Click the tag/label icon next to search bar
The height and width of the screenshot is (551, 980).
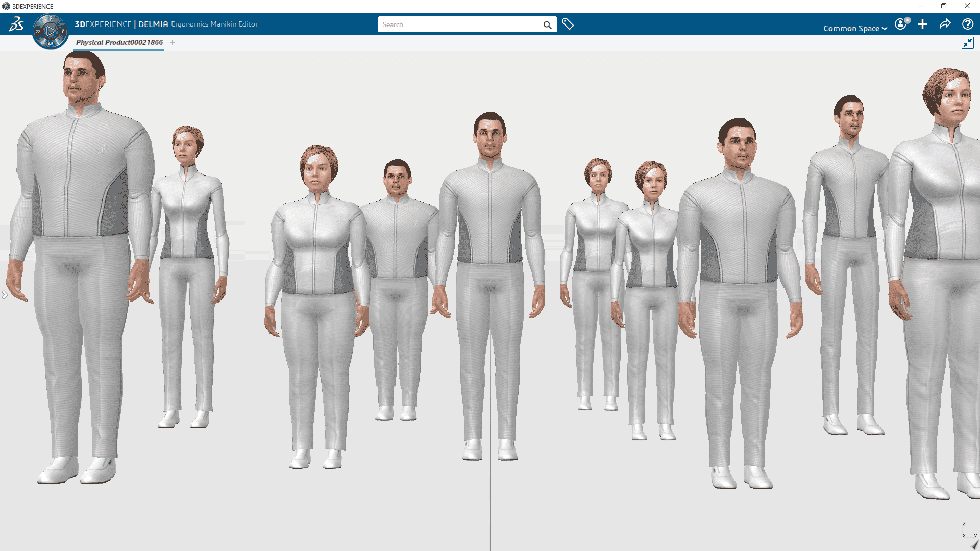[x=568, y=24]
